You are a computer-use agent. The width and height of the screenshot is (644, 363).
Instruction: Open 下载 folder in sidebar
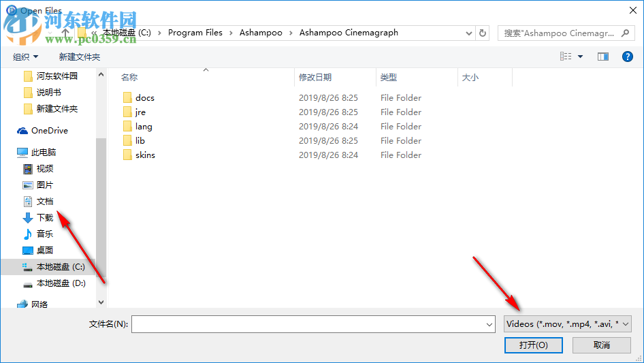(x=38, y=218)
